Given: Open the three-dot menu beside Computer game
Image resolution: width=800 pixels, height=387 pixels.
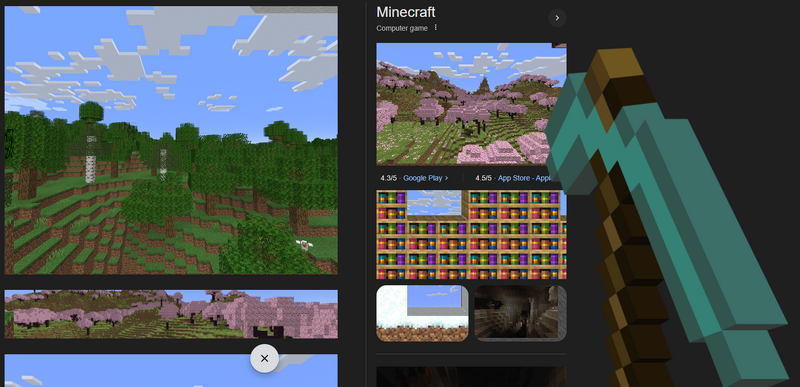Looking at the screenshot, I should tap(436, 28).
